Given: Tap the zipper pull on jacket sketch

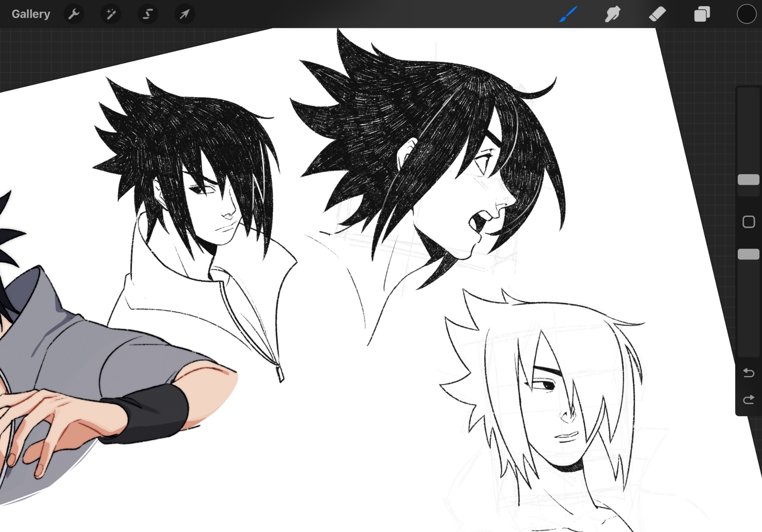Looking at the screenshot, I should point(280,373).
